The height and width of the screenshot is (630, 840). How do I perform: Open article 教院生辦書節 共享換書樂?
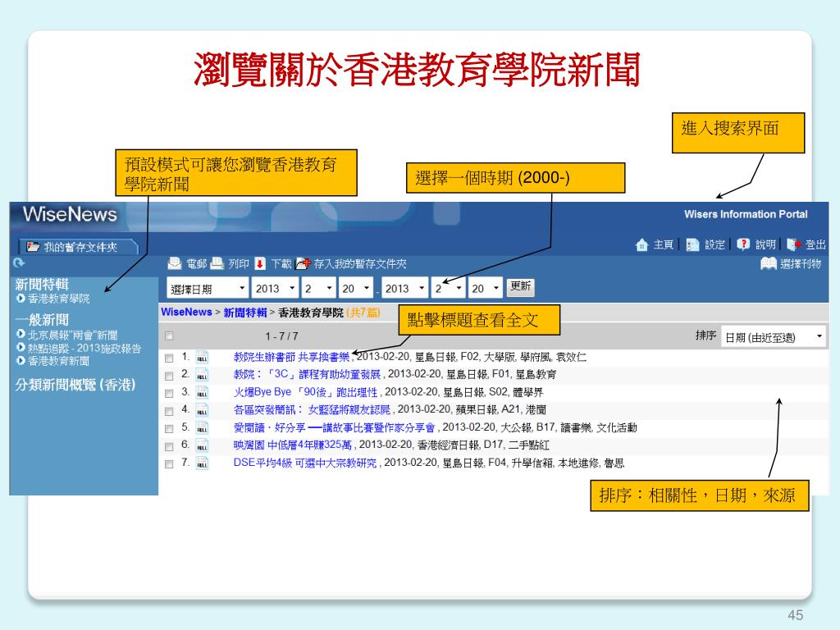(291, 357)
